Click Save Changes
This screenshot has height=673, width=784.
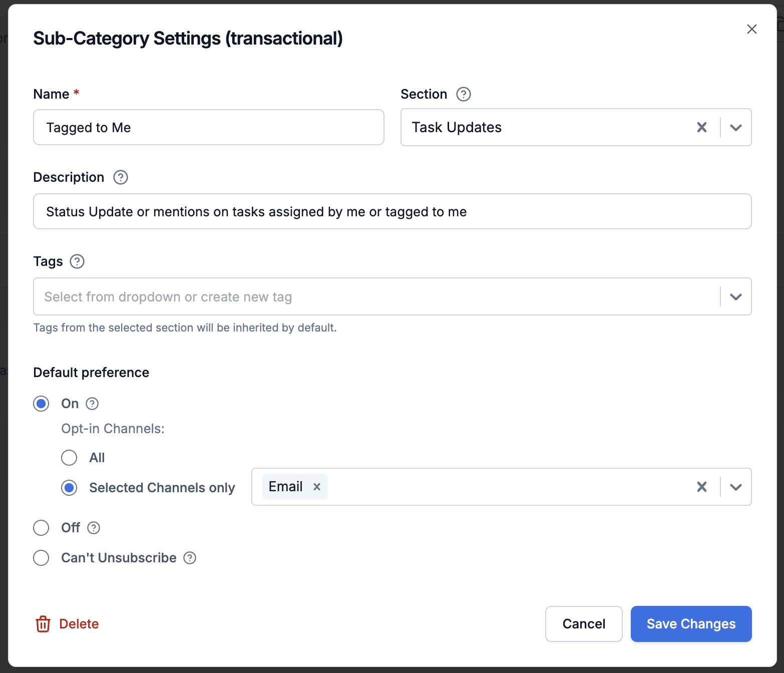(x=691, y=624)
